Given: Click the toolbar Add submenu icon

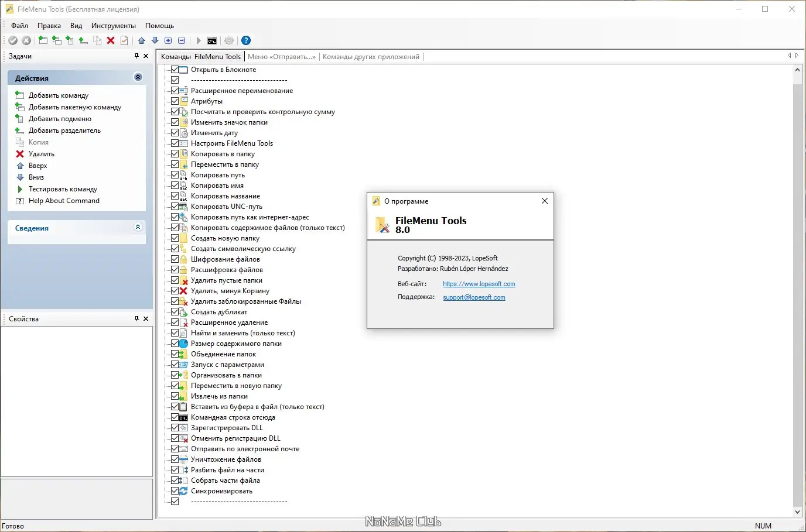Looking at the screenshot, I should click(70, 40).
